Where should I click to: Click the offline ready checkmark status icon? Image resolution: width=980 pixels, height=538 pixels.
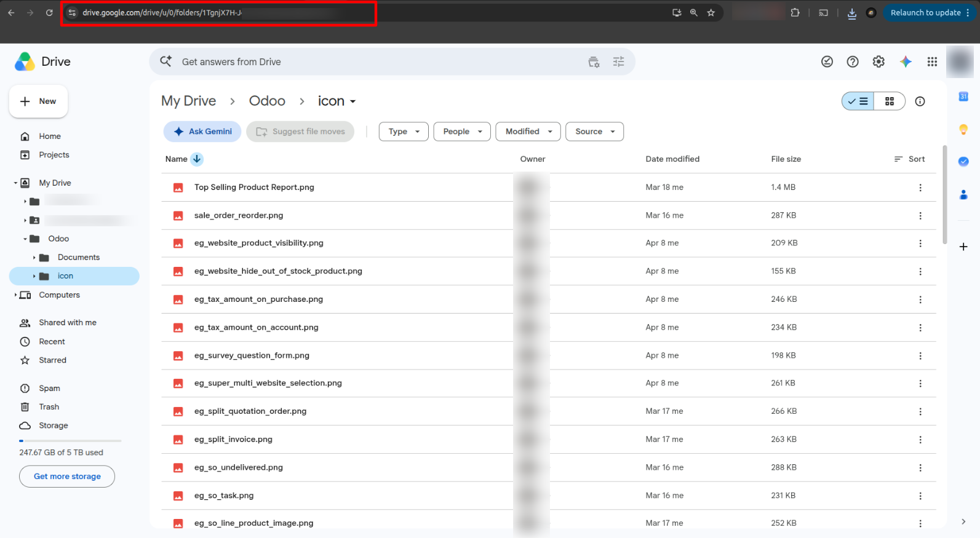(827, 61)
